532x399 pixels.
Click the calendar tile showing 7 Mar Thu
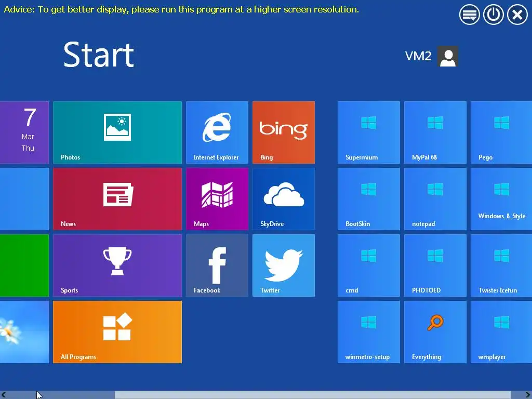tap(24, 132)
